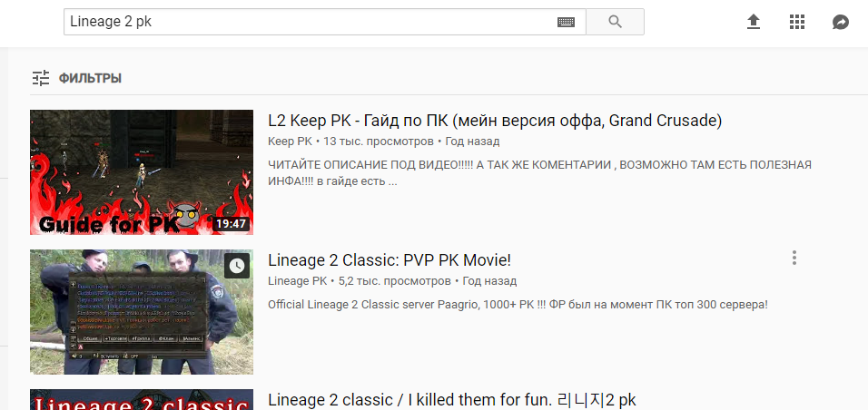Click the 19:47 duration badge
Screen dimensions: 868x410
[231, 223]
